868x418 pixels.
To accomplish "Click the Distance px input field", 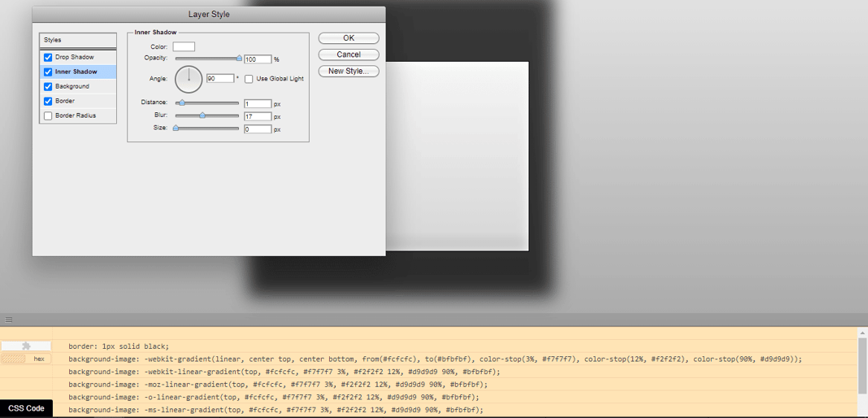I will pyautogui.click(x=258, y=104).
